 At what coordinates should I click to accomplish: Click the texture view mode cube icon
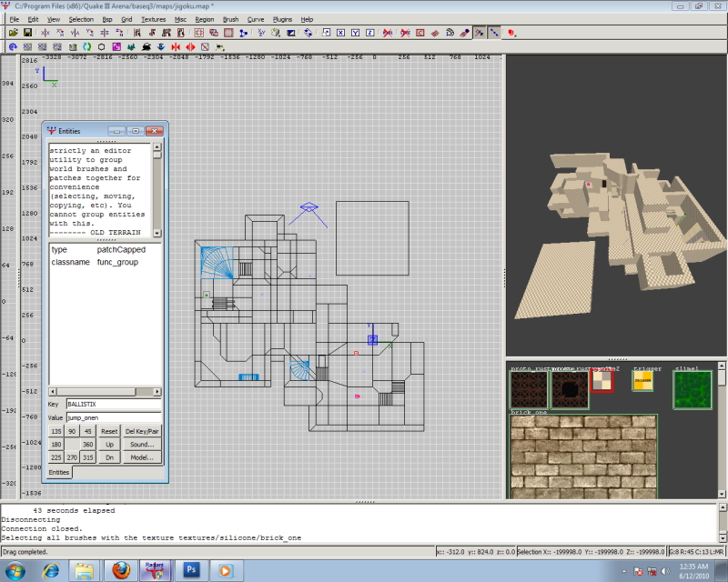coord(276,33)
